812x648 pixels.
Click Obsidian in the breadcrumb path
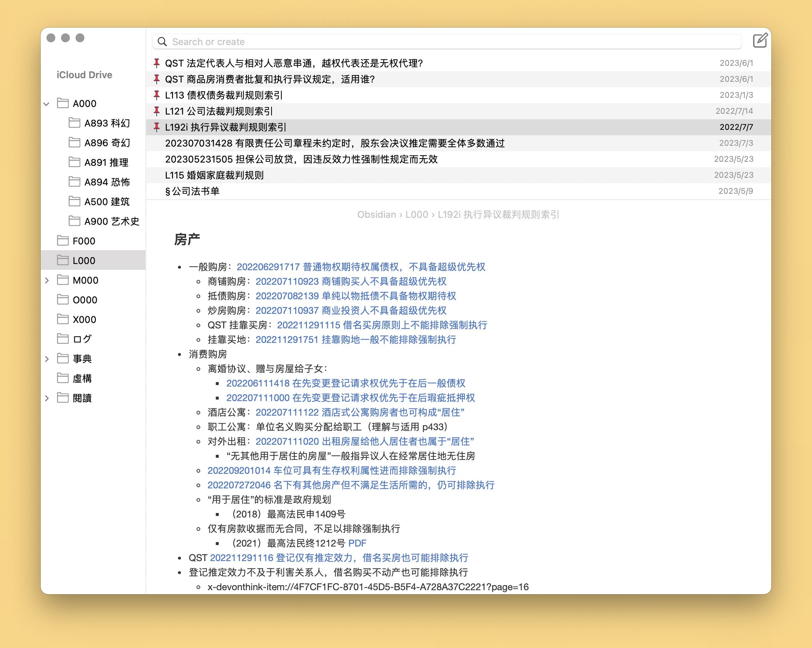click(377, 215)
